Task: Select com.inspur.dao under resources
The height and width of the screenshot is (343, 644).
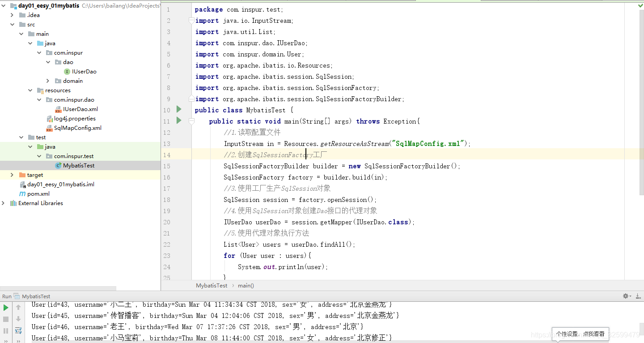Action: coord(70,100)
